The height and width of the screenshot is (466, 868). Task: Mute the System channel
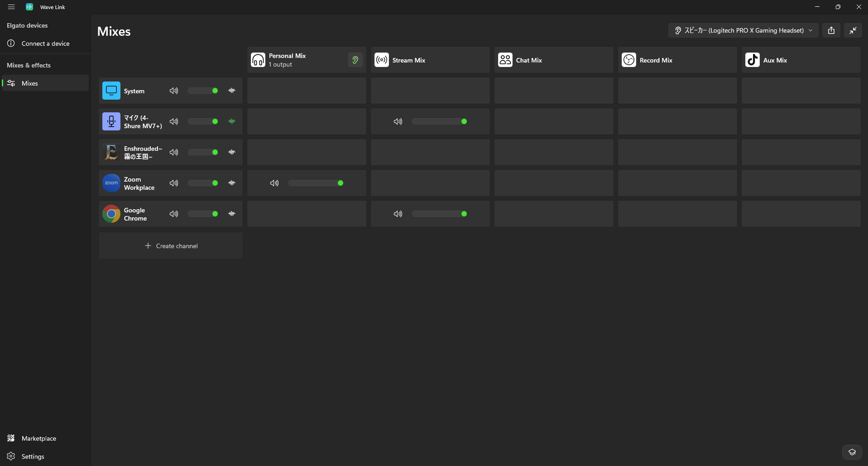coord(174,91)
